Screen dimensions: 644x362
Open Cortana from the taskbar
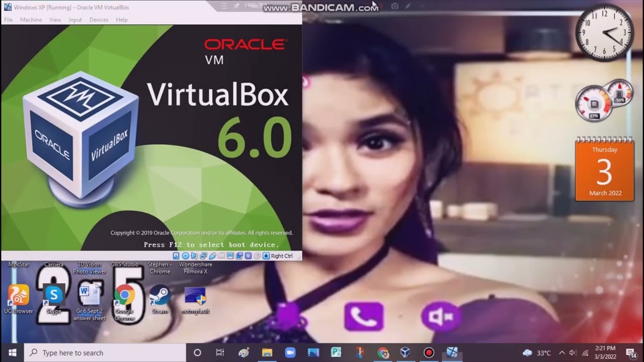[x=197, y=352]
